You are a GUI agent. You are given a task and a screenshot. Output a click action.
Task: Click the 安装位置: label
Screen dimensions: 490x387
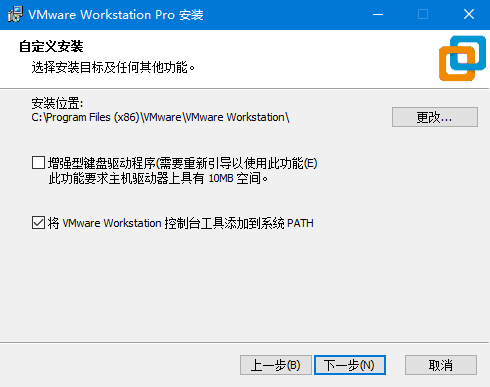(x=57, y=103)
